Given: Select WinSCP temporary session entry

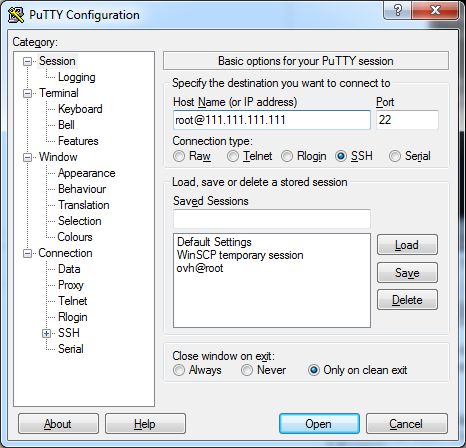Looking at the screenshot, I should [x=240, y=255].
